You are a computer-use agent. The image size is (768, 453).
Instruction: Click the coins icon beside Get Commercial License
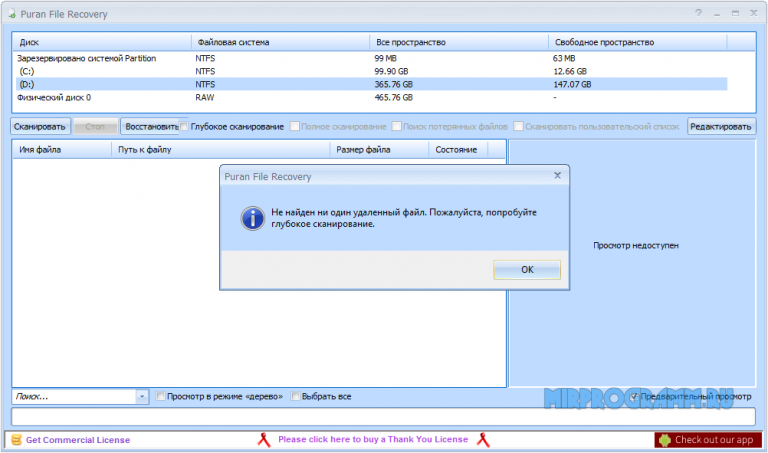[x=16, y=440]
